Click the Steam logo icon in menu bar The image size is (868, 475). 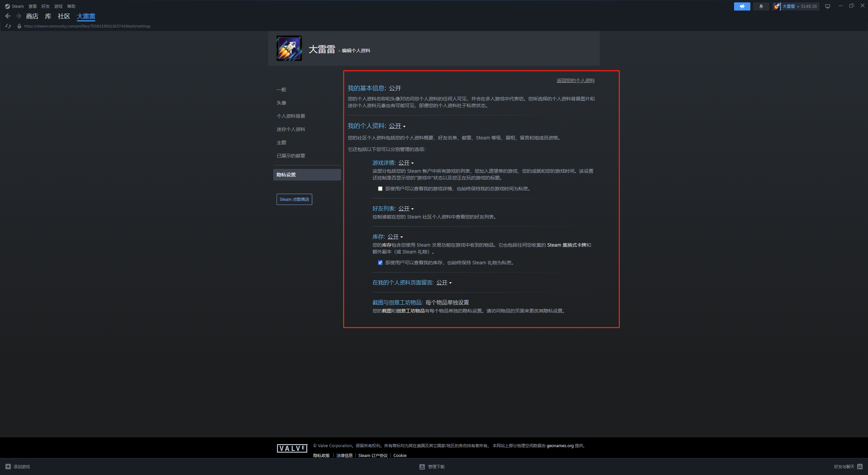point(7,6)
